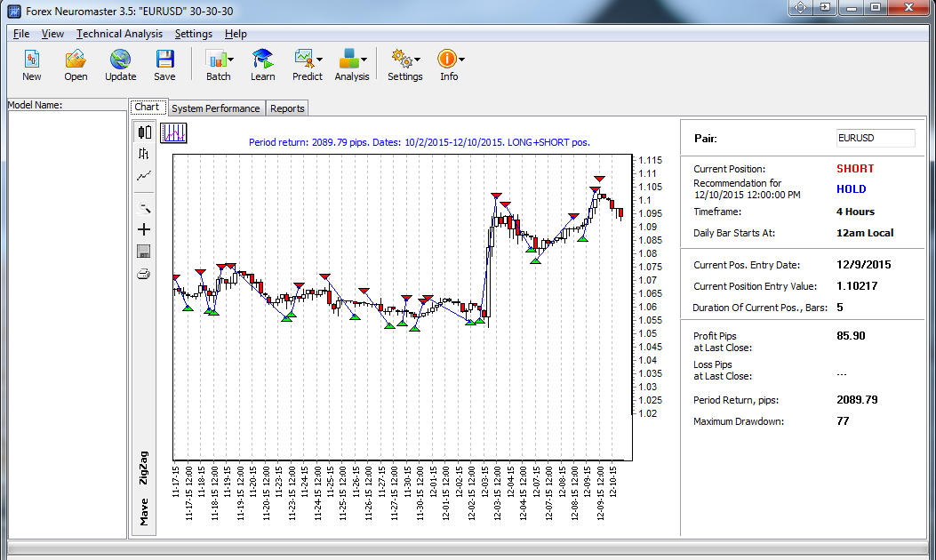Select the candlestick chart type icon

[144, 132]
